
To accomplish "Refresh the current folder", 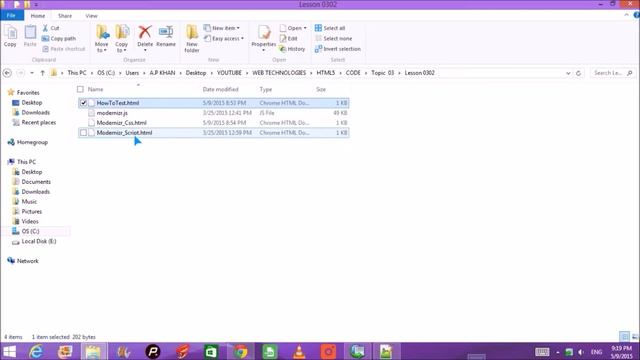I will (x=578, y=73).
